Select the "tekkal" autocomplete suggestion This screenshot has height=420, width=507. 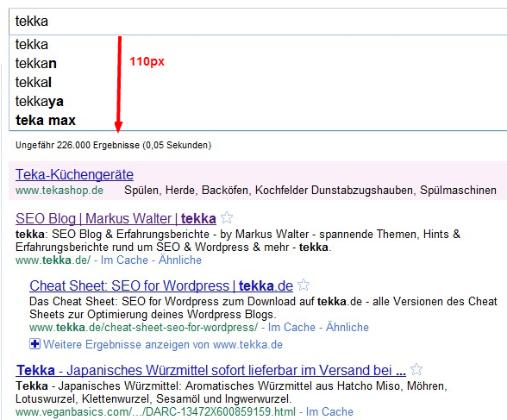[258, 82]
